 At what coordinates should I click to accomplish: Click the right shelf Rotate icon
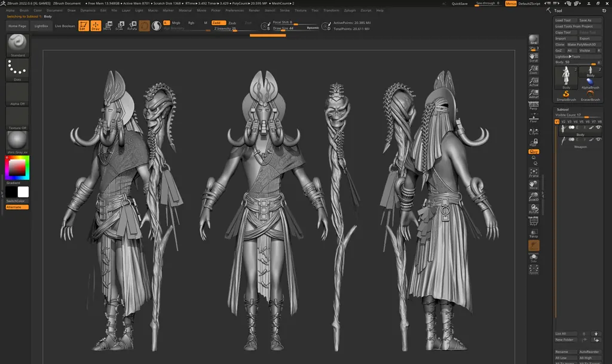click(x=534, y=209)
